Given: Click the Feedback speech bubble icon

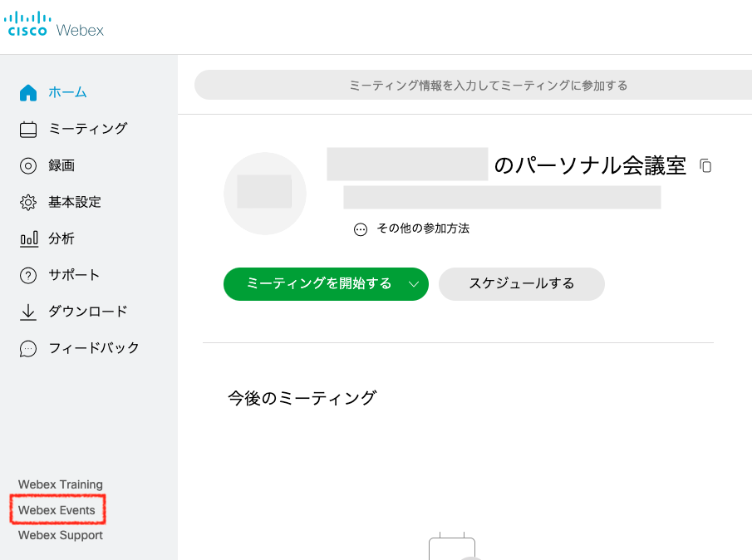Looking at the screenshot, I should [27, 349].
